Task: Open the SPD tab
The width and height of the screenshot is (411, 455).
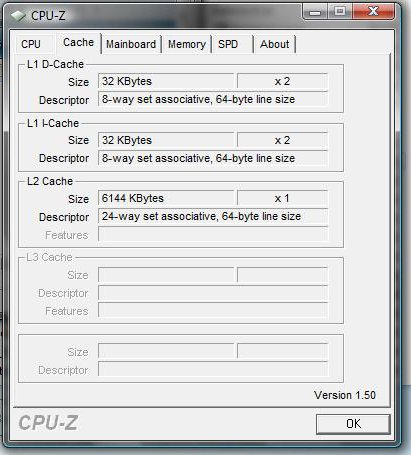Action: [228, 44]
